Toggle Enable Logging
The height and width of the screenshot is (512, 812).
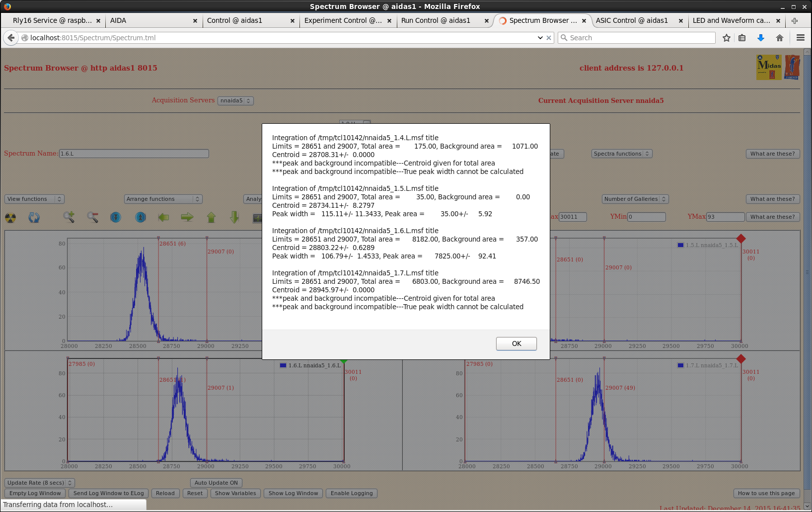click(x=352, y=493)
